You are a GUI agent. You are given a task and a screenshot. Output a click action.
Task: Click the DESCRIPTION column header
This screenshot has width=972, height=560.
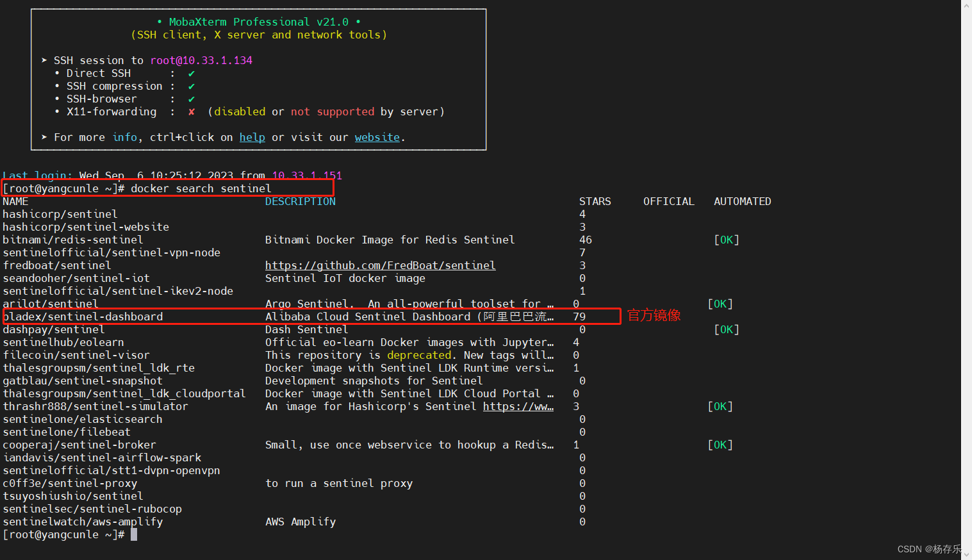(x=301, y=201)
